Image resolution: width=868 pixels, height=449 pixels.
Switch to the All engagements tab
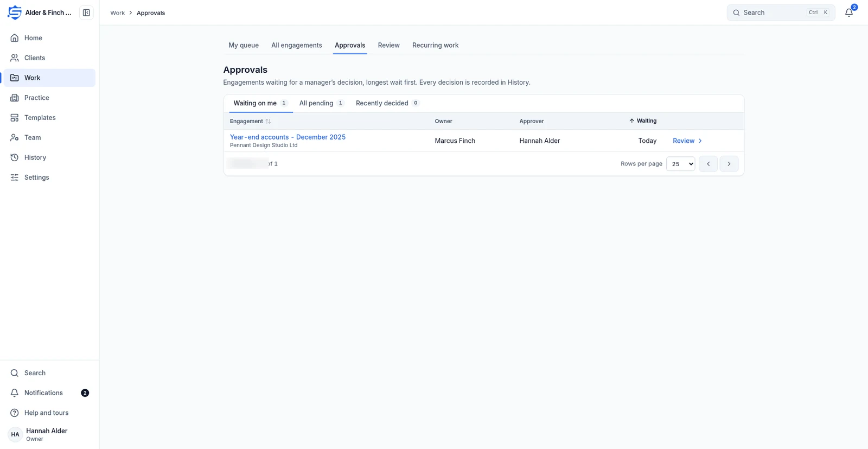[297, 45]
